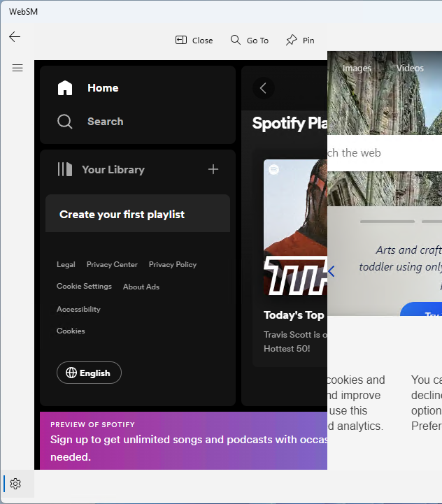Open the hamburger menu in the sidebar
The height and width of the screenshot is (504, 442).
[17, 68]
